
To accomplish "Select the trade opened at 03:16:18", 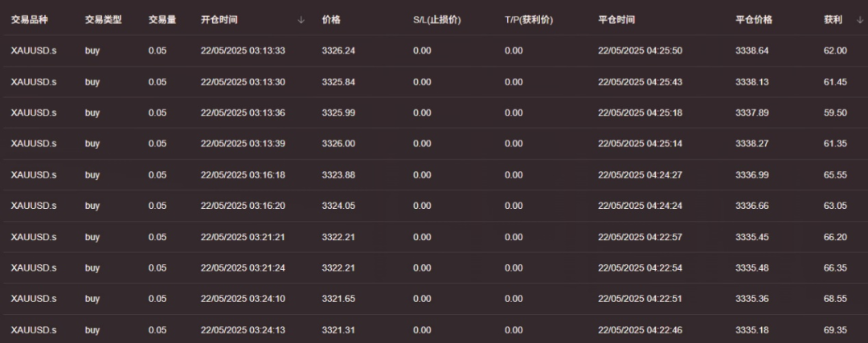I will pos(243,175).
